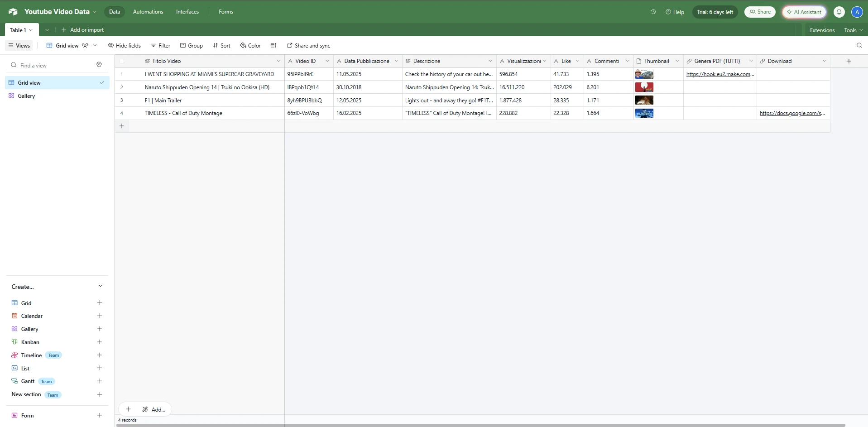868x427 pixels.
Task: Add a new Timeline view plus
Action: (x=100, y=355)
